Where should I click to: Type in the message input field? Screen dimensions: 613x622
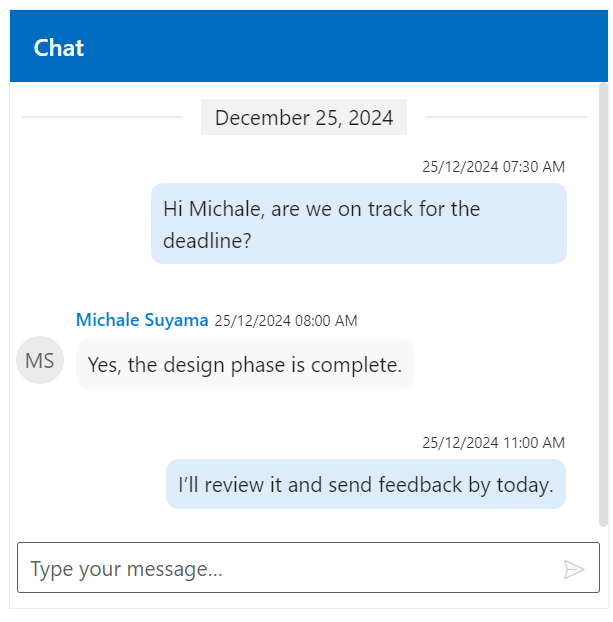tap(290, 569)
